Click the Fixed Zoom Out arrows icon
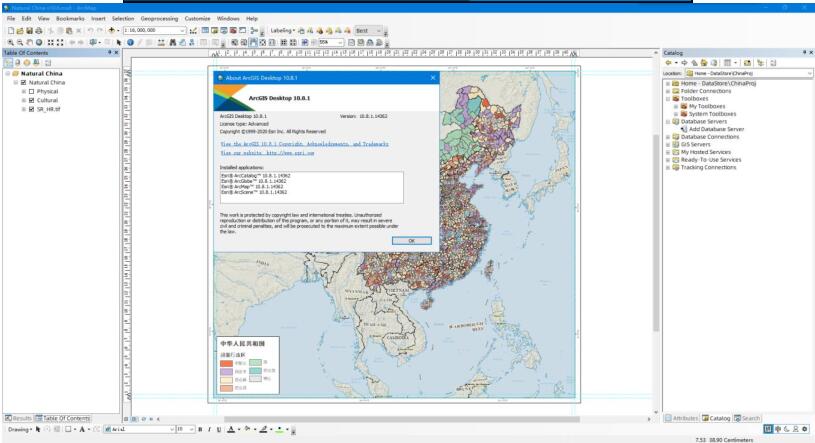815x443 pixels. [60, 43]
